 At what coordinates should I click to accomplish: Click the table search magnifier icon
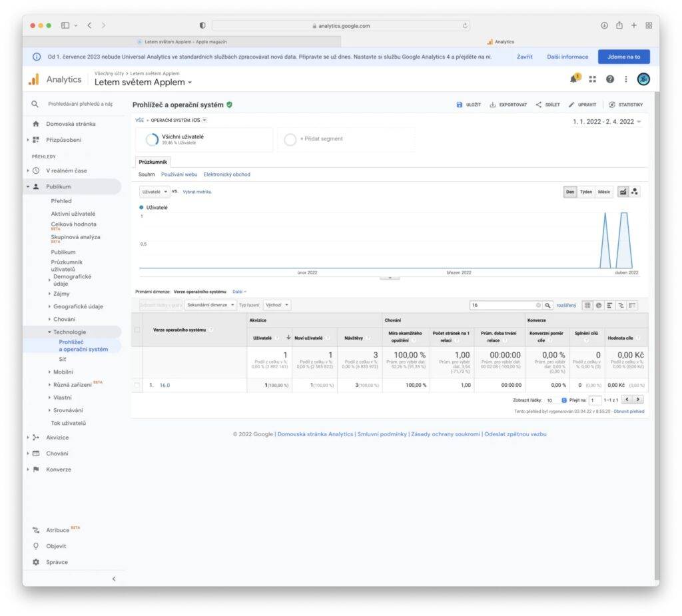pyautogui.click(x=548, y=305)
